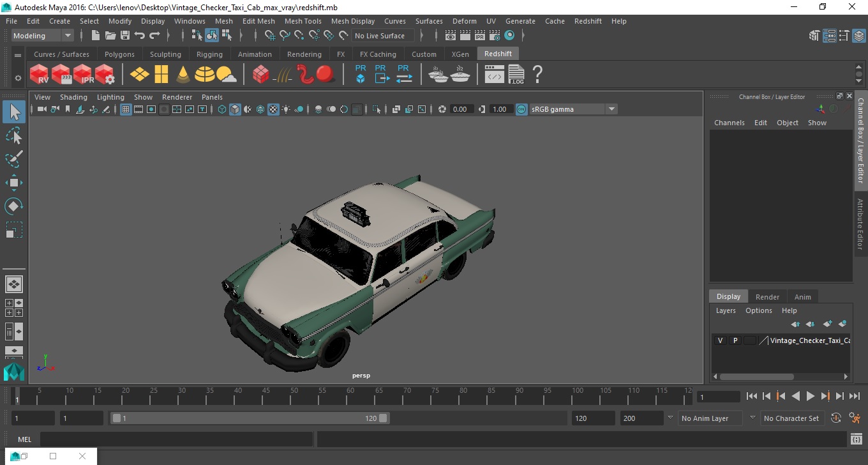Toggle auto keyframe button
The height and width of the screenshot is (465, 868).
point(836,418)
